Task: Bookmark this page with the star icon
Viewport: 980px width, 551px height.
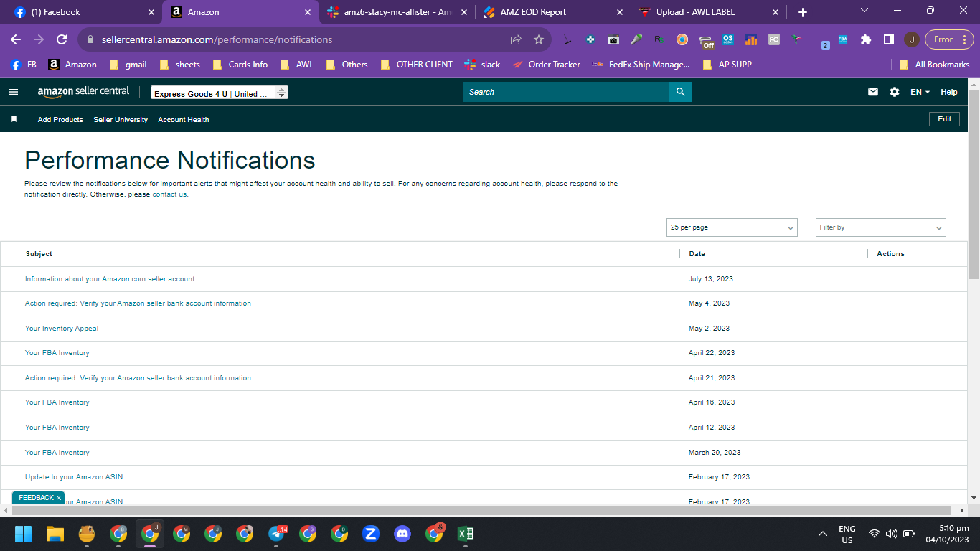Action: point(539,39)
